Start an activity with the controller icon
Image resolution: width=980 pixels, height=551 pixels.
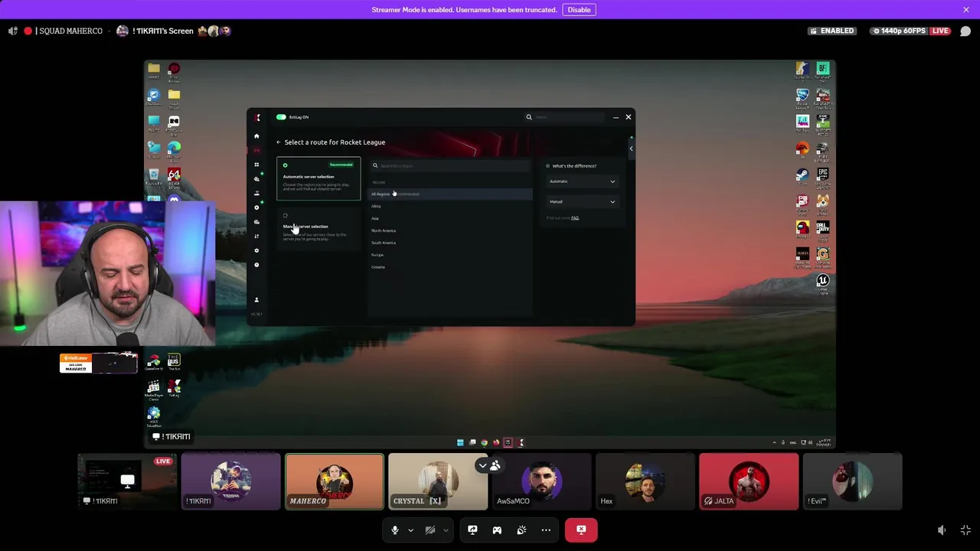(x=497, y=530)
